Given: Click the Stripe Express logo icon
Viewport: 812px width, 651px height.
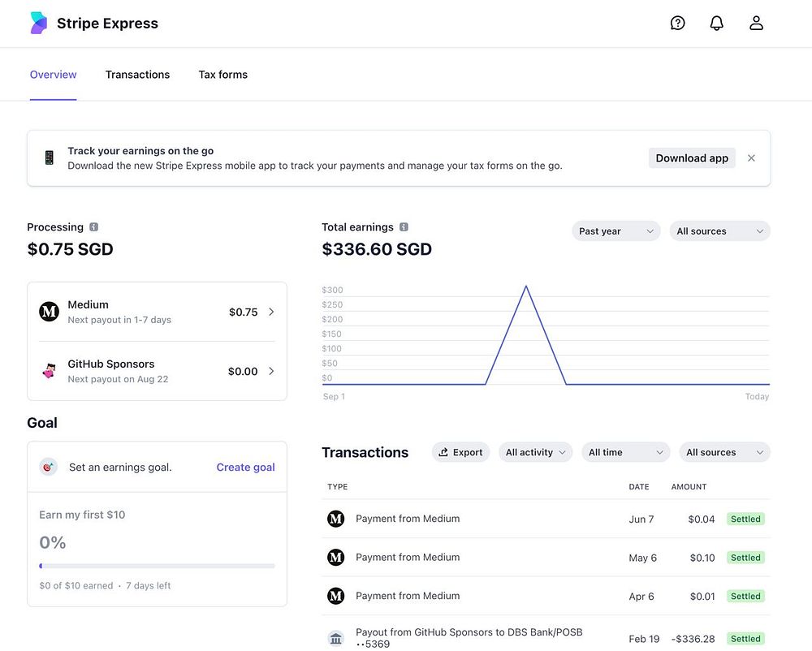Looking at the screenshot, I should tap(38, 24).
